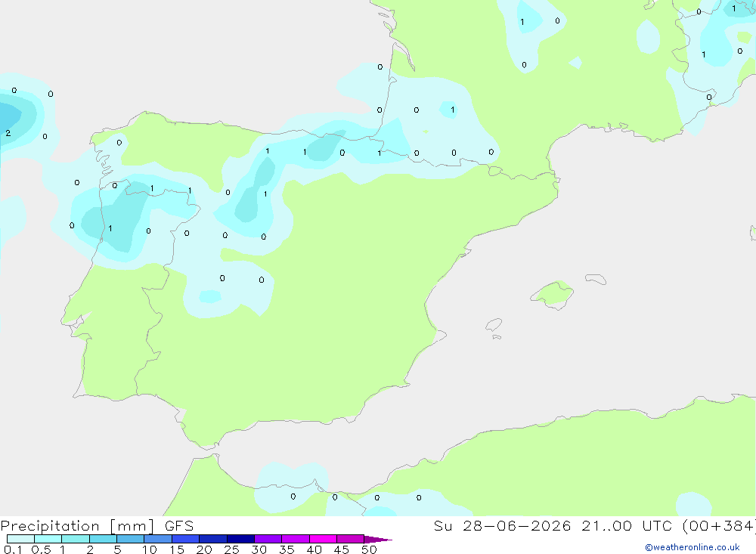Click the Ibiza island outline on the map
756x554 pixels.
494,324
